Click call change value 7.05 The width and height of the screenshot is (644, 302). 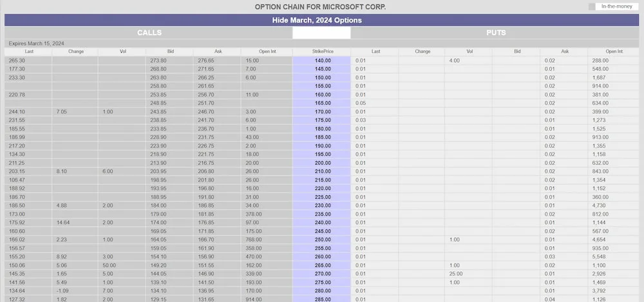[x=62, y=112]
